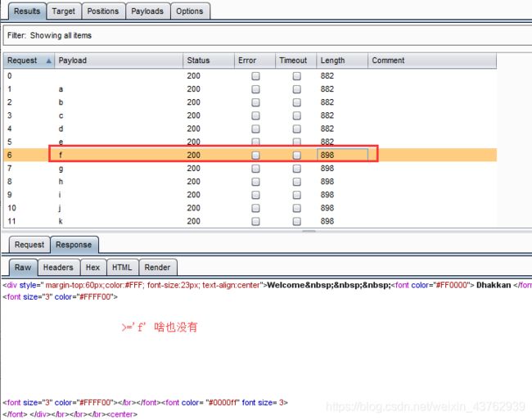
Task: Show the Render response view
Action: 157,268
